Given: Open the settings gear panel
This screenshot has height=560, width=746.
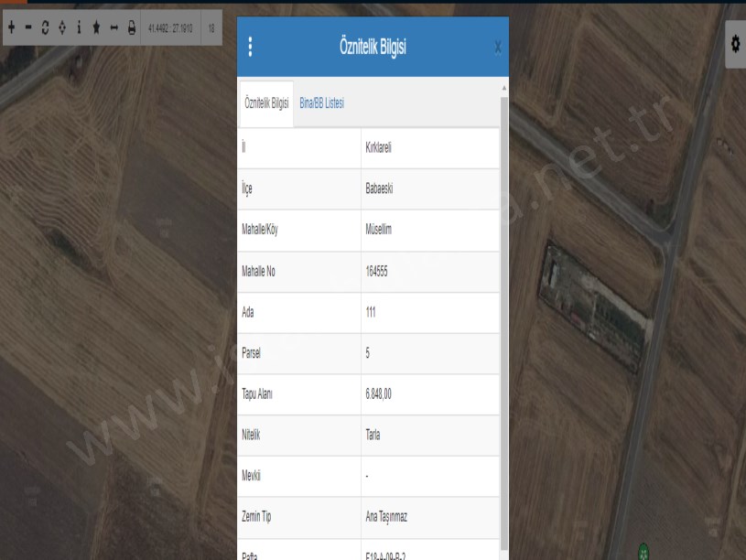Looking at the screenshot, I should (x=735, y=44).
